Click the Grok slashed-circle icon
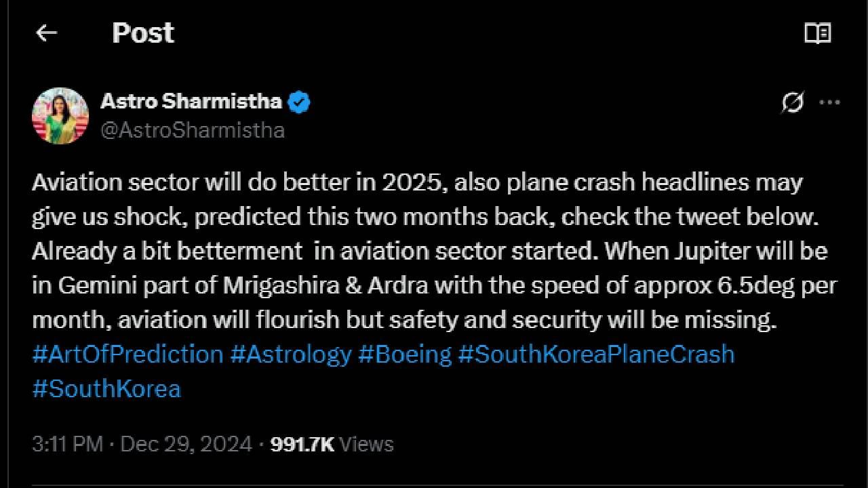Screen dimensions: 868x488 (792, 103)
